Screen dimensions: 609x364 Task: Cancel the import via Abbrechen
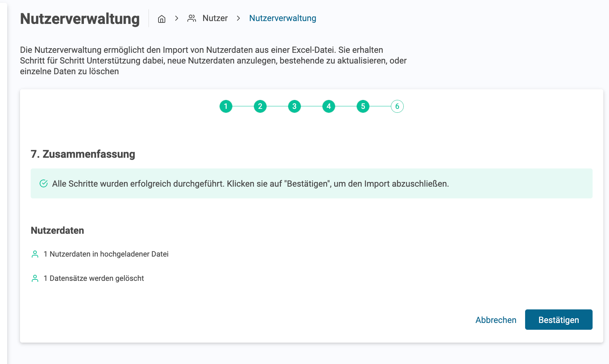tap(495, 320)
